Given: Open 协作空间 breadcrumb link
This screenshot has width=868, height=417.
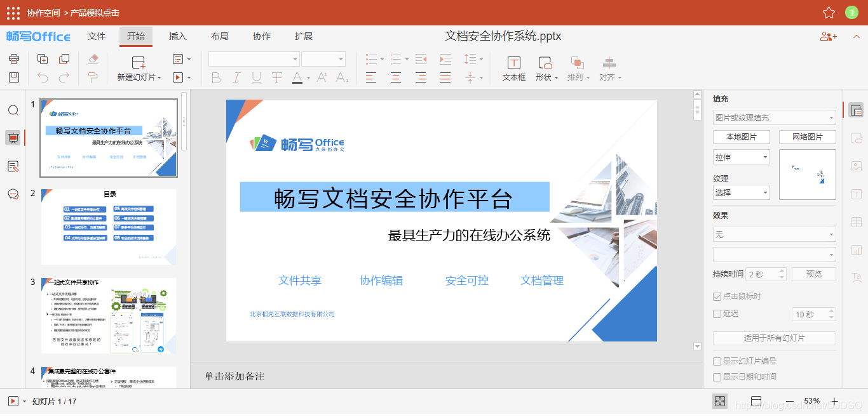Looking at the screenshot, I should pyautogui.click(x=43, y=13).
